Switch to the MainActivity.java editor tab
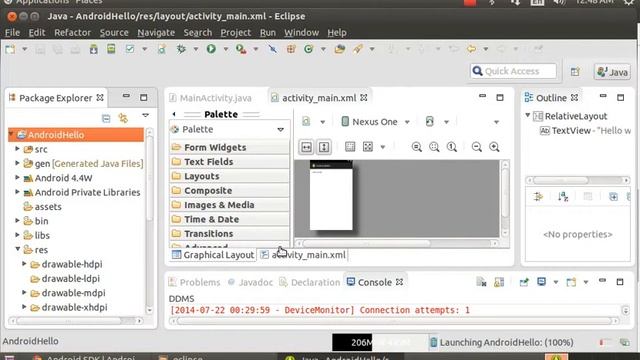 point(211,98)
